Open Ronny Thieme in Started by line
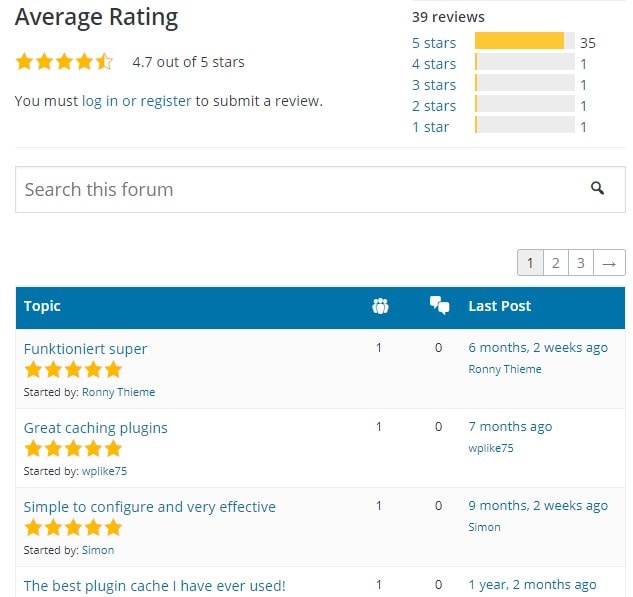The height and width of the screenshot is (597, 633). coord(119,392)
